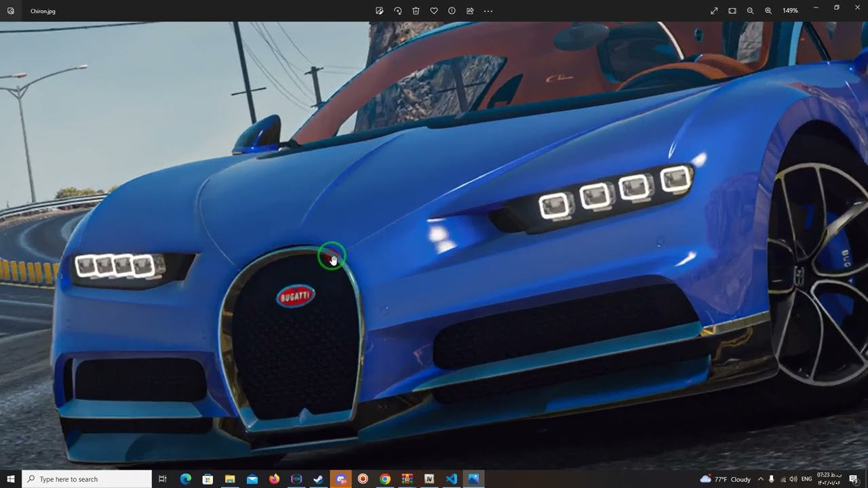The height and width of the screenshot is (488, 868).
Task: Open the weather widget 77°F Cloudy
Action: pos(726,479)
